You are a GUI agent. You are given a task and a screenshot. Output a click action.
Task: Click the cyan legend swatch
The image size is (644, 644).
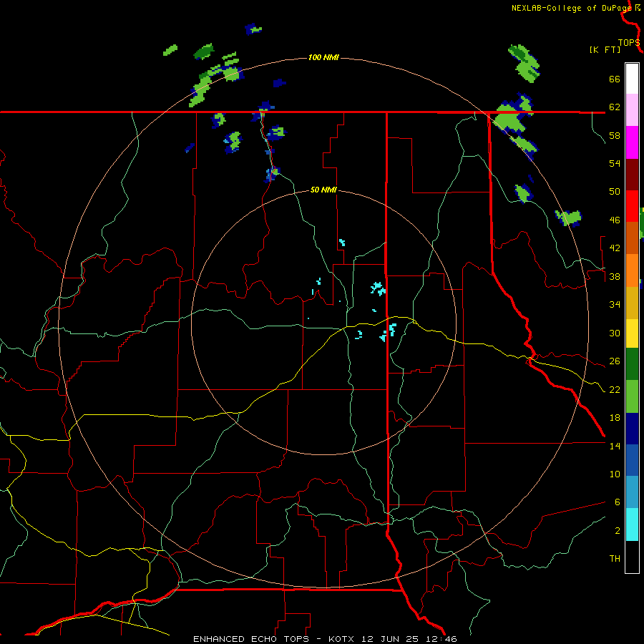point(632,525)
